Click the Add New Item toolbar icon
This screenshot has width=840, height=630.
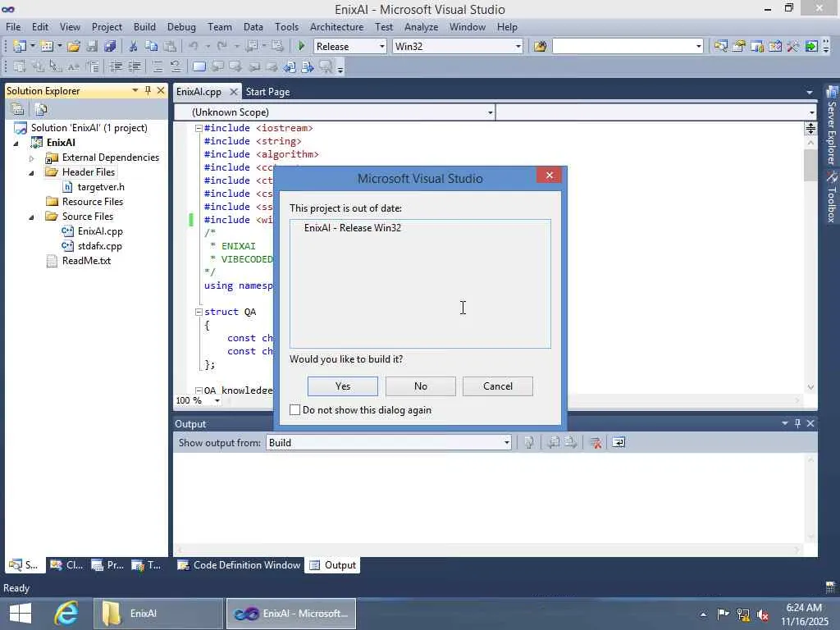click(x=47, y=47)
